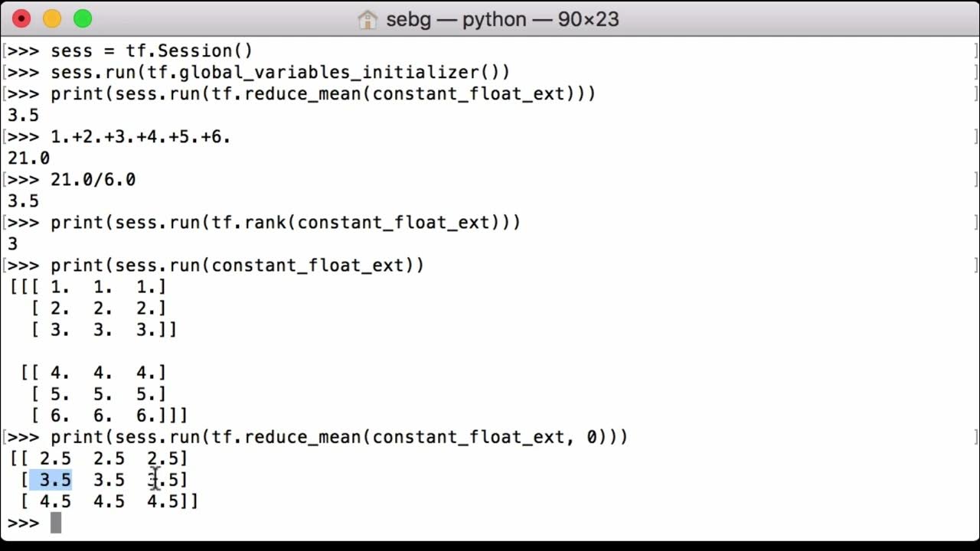Click the first 2.5 value in result
The width and height of the screenshot is (980, 551).
(55, 458)
